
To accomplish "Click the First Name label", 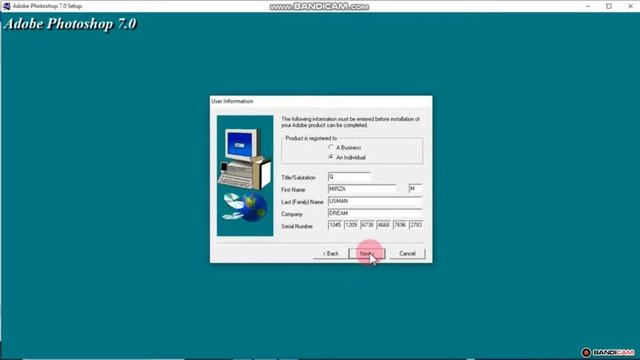I will coord(293,190).
